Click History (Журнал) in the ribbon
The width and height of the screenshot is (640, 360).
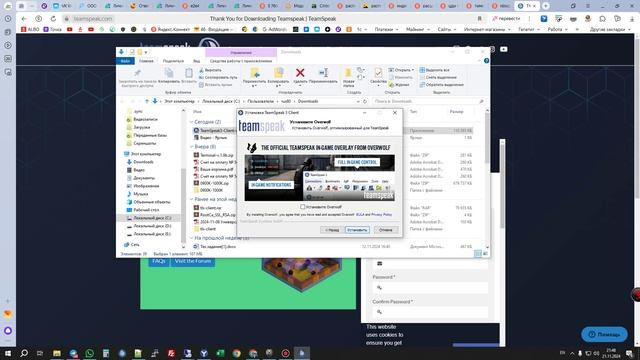tap(399, 84)
